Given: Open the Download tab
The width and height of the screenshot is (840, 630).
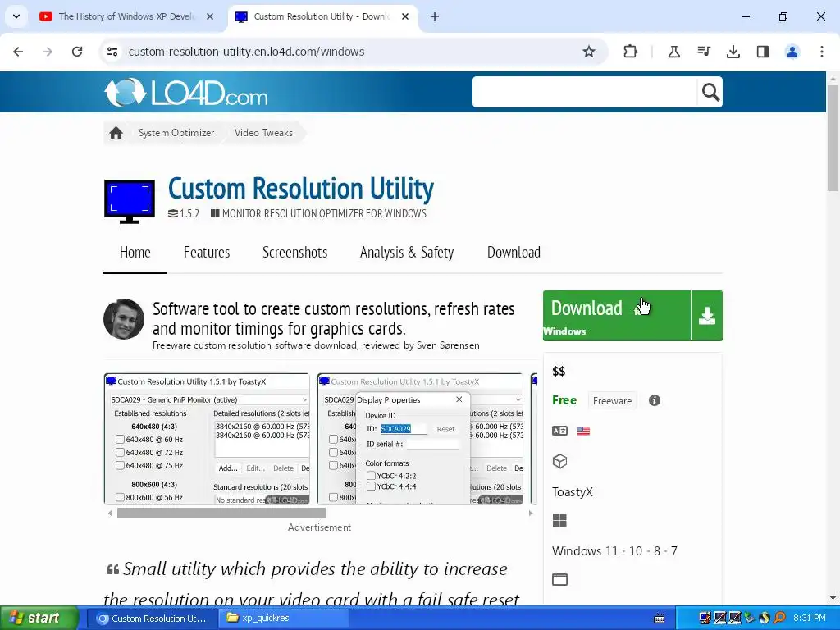Looking at the screenshot, I should click(x=514, y=253).
